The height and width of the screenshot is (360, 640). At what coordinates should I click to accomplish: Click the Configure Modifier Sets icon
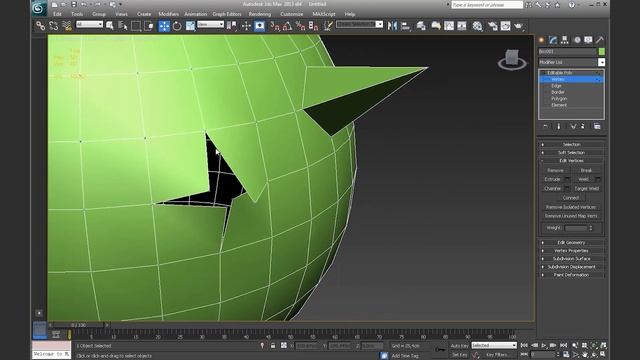click(597, 127)
